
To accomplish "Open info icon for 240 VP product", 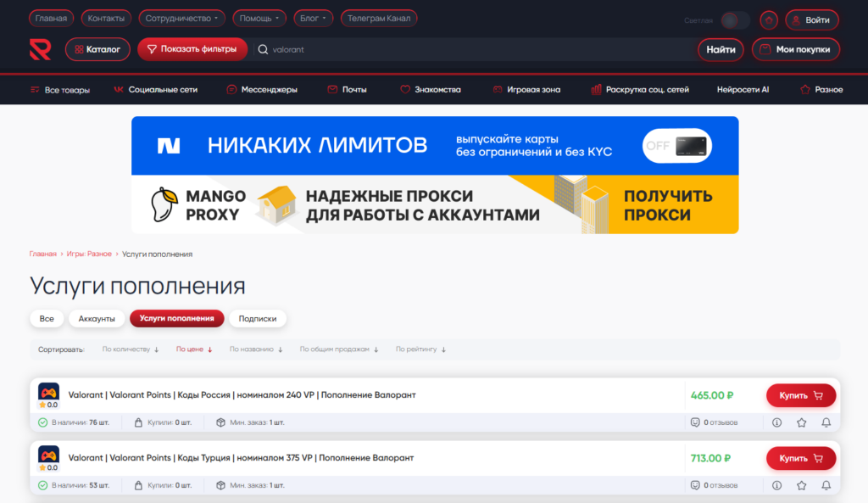I will click(776, 422).
